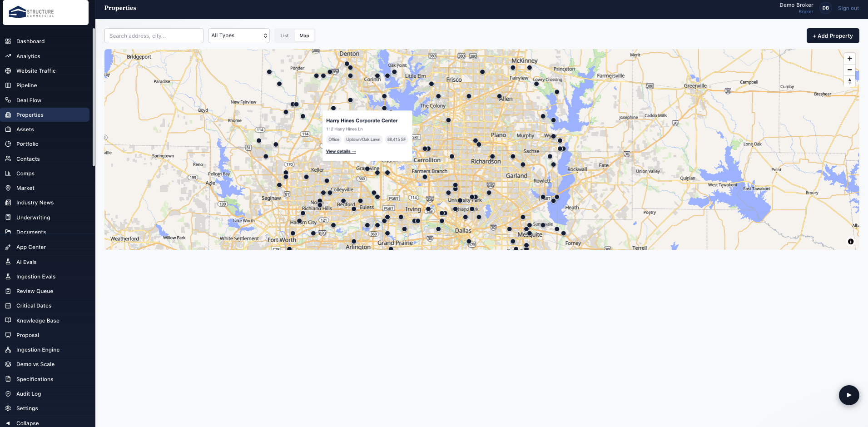Click the Uptown/Oak Lawn tag in popup
Viewport: 868px width, 427px height.
(x=363, y=139)
